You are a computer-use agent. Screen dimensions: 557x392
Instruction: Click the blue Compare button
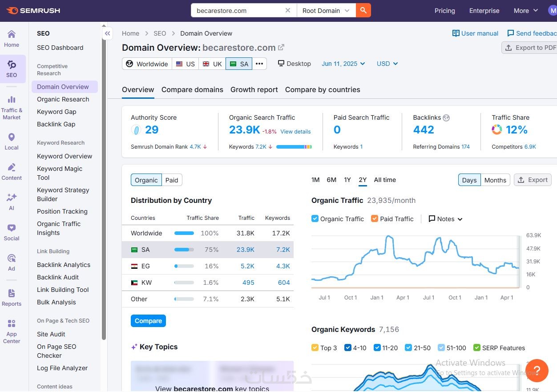coord(148,321)
